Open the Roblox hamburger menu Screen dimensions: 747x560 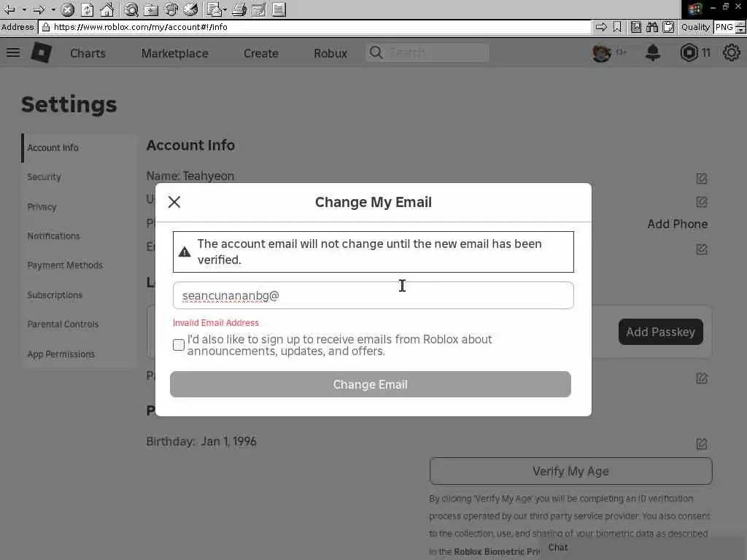tap(13, 52)
